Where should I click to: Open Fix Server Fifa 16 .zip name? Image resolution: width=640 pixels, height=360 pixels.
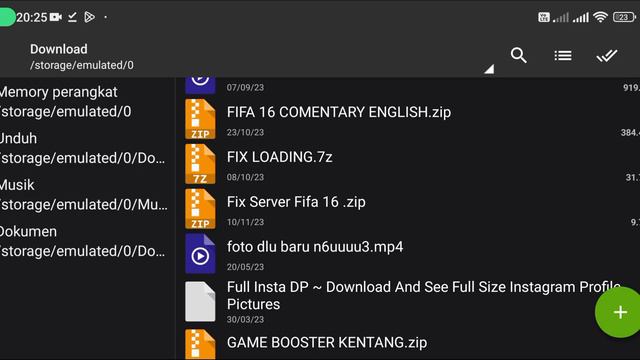tap(296, 202)
